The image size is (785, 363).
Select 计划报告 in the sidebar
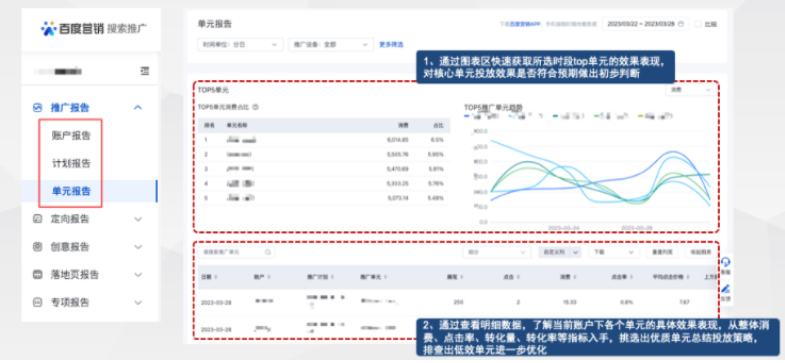[71, 163]
